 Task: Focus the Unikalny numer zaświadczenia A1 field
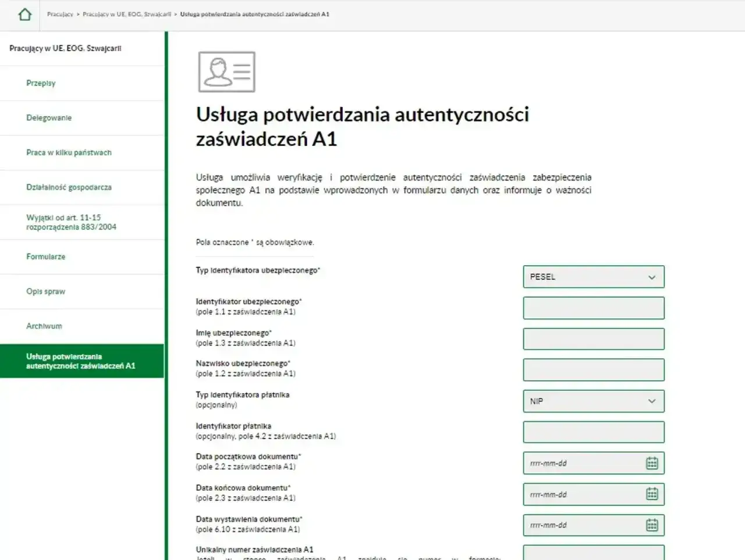[594, 552]
